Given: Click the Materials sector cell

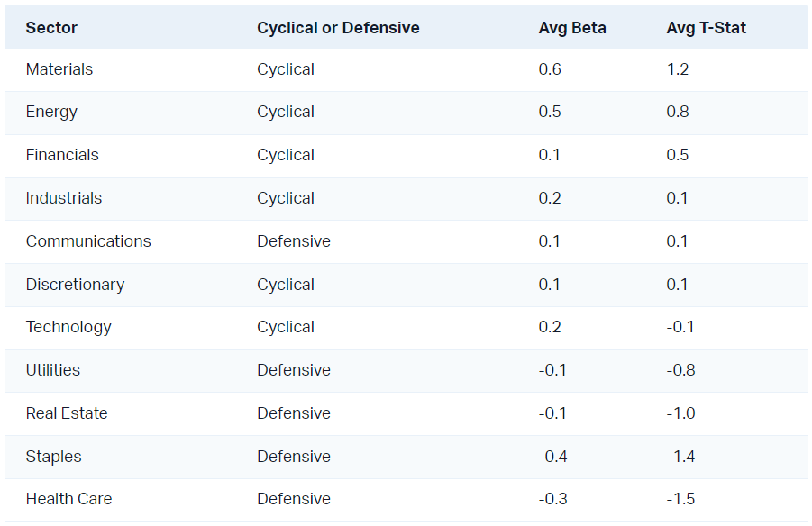Looking at the screenshot, I should [x=59, y=69].
